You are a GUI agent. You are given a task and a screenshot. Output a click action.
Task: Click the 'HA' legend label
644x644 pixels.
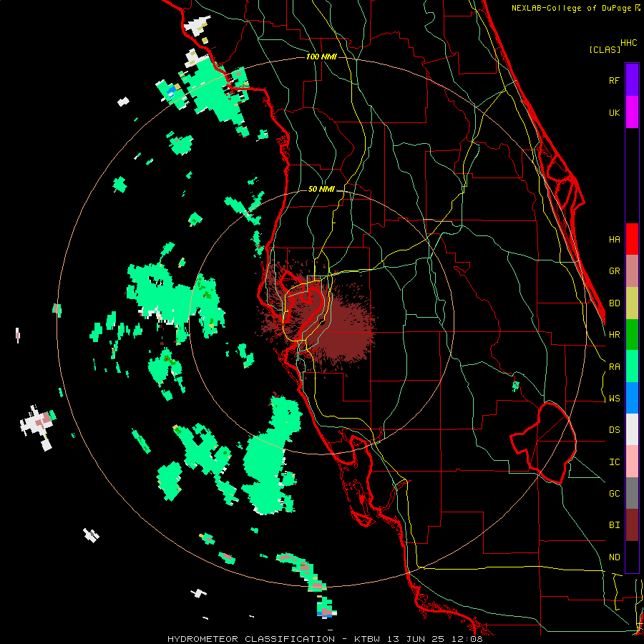615,239
